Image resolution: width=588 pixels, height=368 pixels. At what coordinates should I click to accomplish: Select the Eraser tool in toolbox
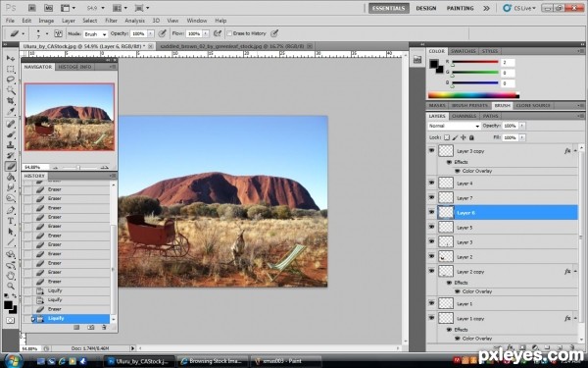click(x=11, y=166)
